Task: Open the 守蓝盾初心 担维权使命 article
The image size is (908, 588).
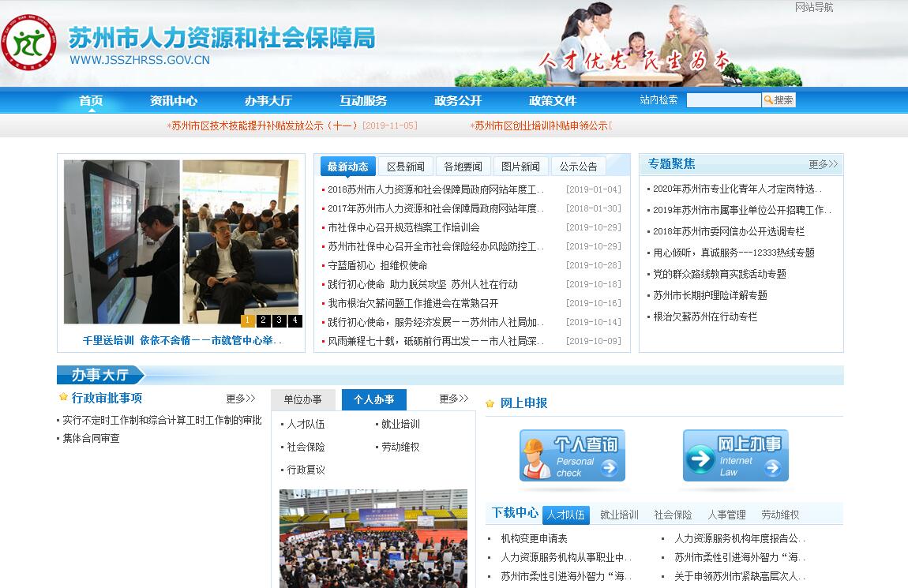Action: coord(377,265)
